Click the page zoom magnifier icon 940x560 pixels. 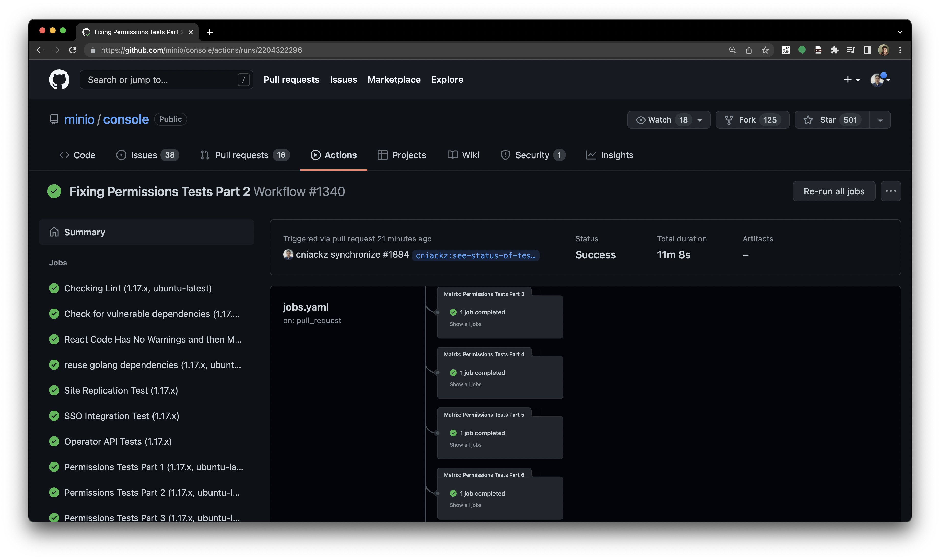pyautogui.click(x=732, y=50)
